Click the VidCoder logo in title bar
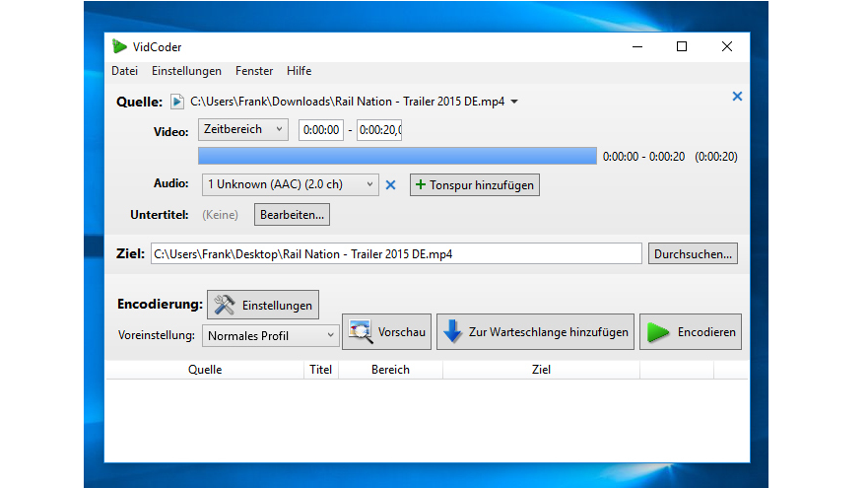Viewport: 868px width, 488px height. [119, 46]
